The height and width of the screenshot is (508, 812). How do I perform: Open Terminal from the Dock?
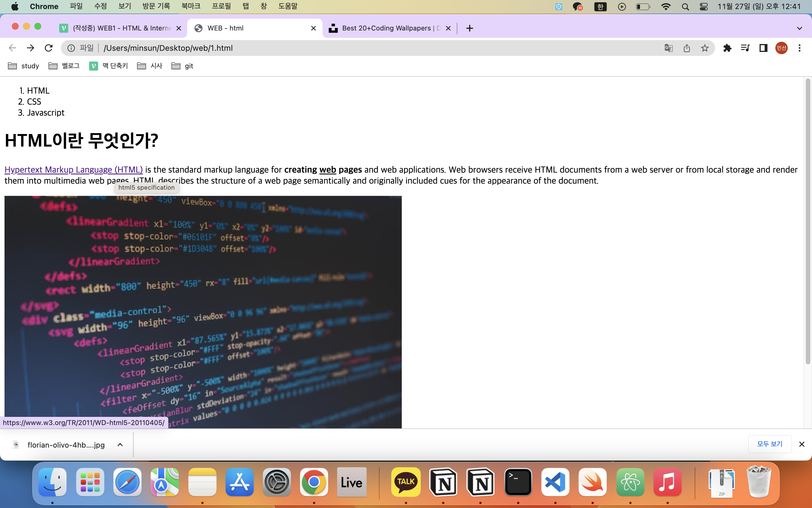point(518,482)
